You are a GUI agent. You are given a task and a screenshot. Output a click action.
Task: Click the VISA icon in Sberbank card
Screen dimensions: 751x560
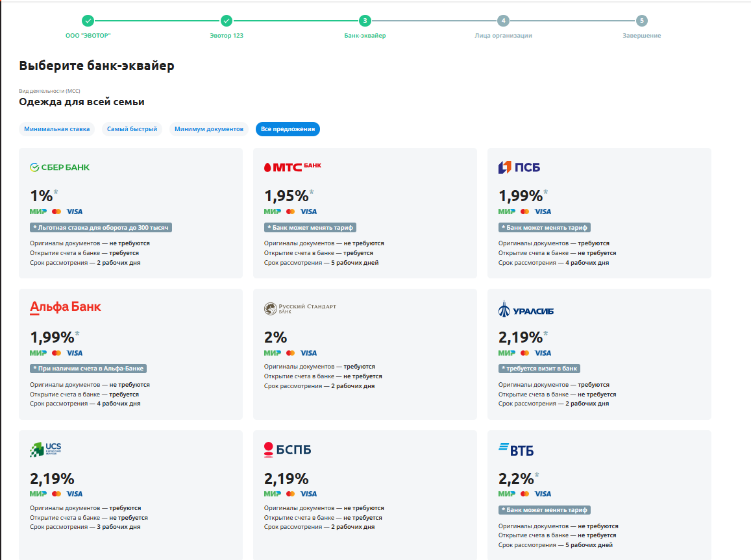[75, 212]
